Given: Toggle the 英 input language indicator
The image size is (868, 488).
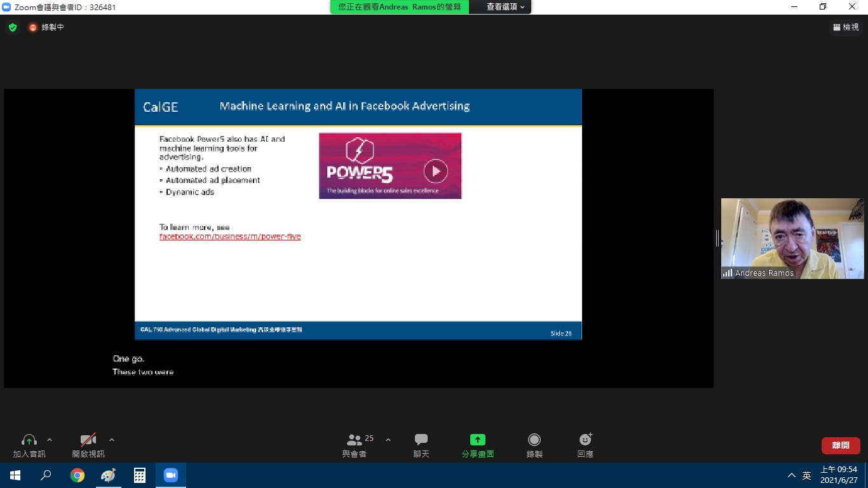Looking at the screenshot, I should [x=806, y=475].
